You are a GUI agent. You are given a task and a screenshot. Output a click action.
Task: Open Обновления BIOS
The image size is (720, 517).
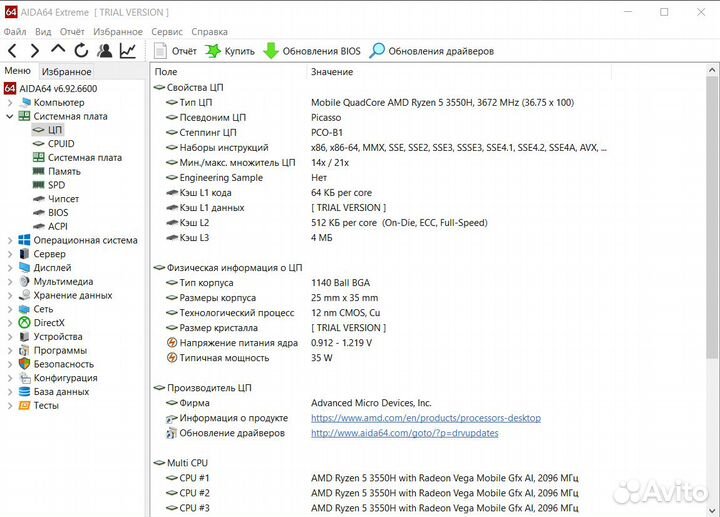click(x=312, y=51)
